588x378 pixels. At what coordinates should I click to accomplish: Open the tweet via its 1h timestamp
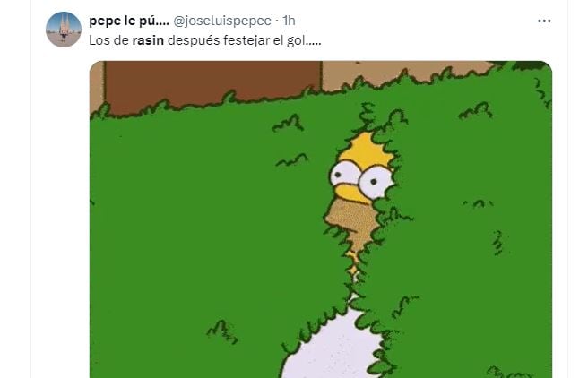click(289, 21)
